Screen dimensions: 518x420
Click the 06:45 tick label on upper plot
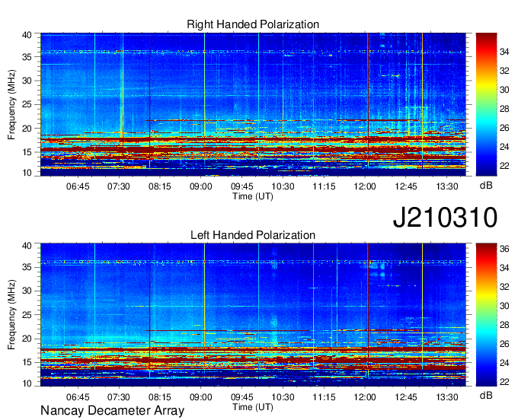click(78, 186)
